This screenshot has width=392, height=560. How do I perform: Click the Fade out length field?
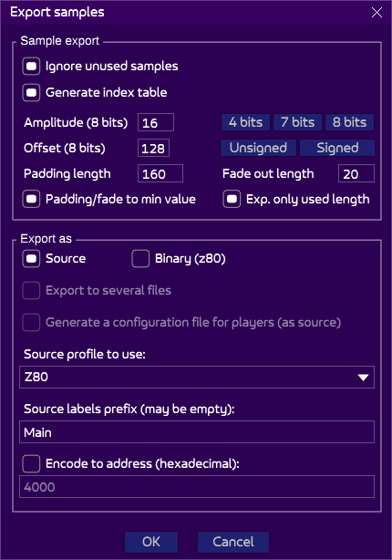click(x=356, y=173)
